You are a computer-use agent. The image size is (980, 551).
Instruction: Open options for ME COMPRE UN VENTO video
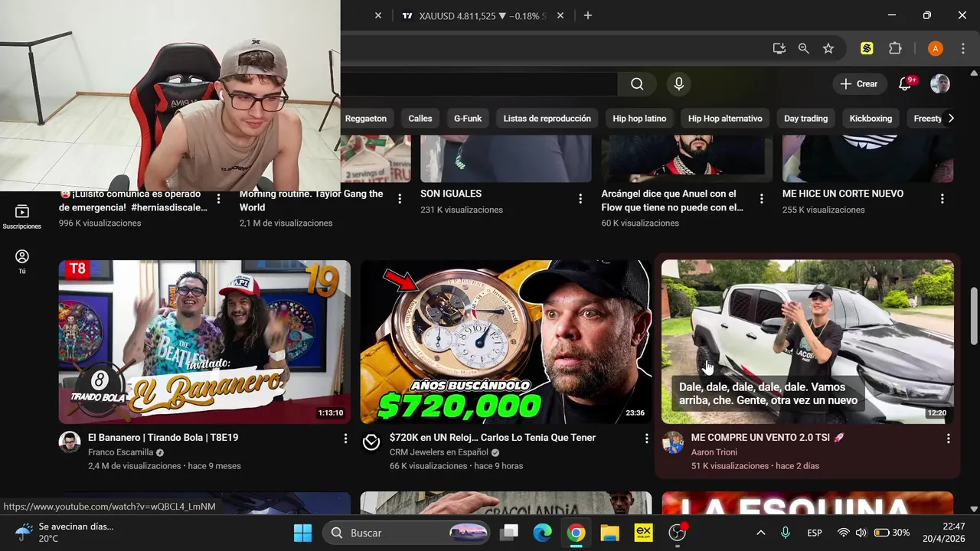(x=948, y=439)
